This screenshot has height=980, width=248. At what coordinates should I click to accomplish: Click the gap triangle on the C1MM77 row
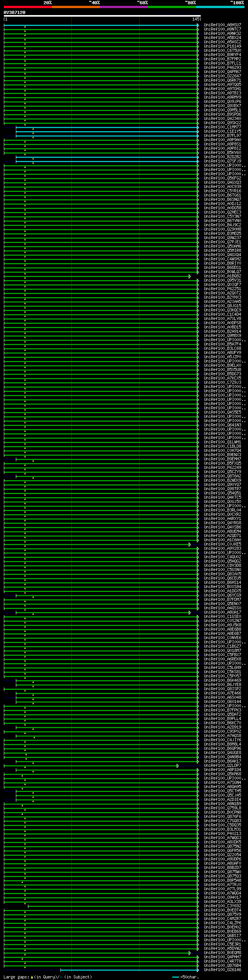[x=33, y=129]
